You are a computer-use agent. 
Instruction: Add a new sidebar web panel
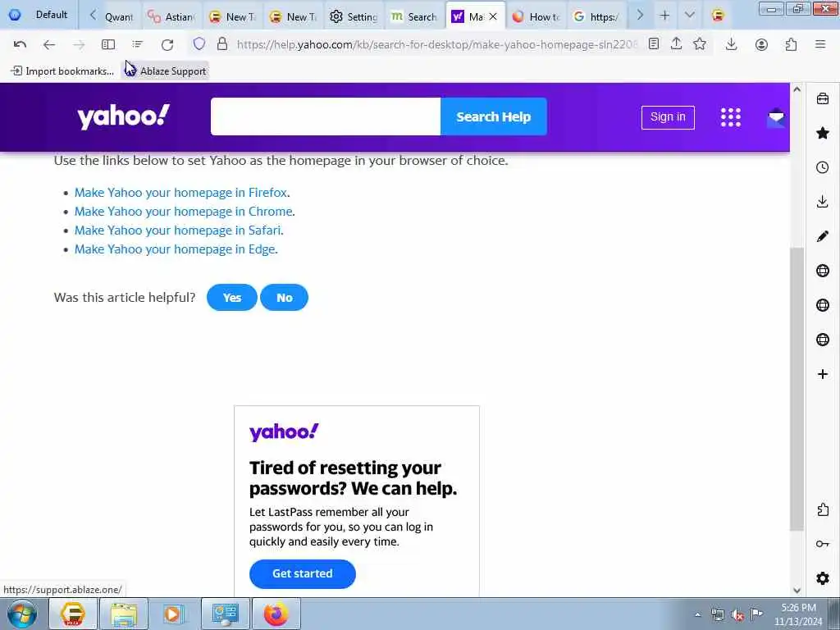click(823, 374)
